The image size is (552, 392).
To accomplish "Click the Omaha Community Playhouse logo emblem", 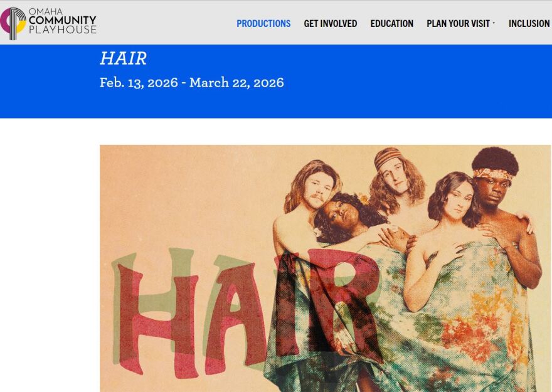I will coord(13,24).
